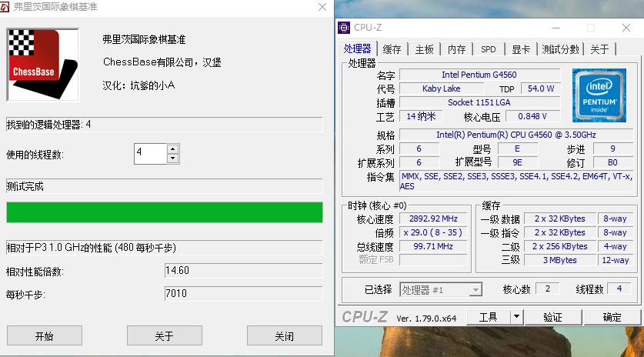
Task: Open the 关于 button in Fritz benchmark
Action: [x=165, y=335]
